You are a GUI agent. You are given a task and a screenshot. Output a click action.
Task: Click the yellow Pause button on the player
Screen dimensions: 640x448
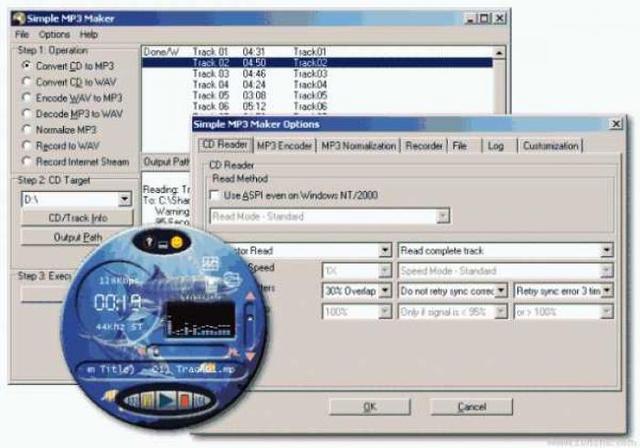[148, 401]
